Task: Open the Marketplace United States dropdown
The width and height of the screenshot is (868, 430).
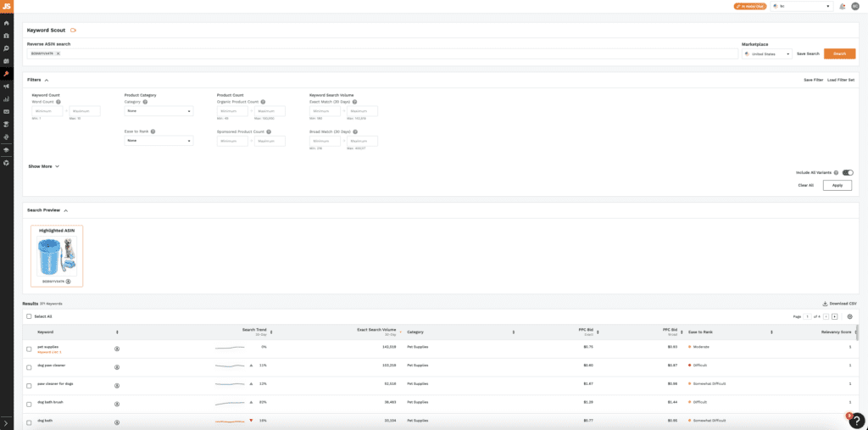Action: click(x=766, y=53)
